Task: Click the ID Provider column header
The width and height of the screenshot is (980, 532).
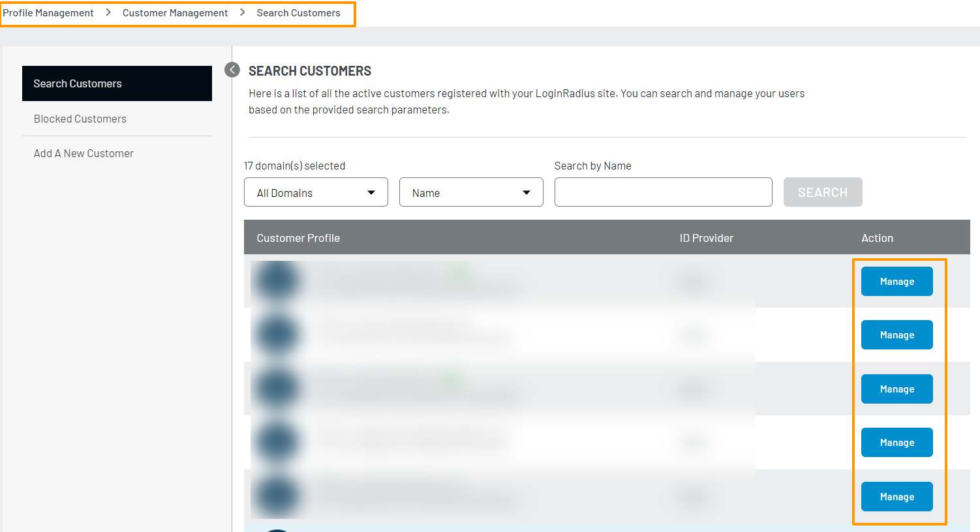Action: coord(706,237)
